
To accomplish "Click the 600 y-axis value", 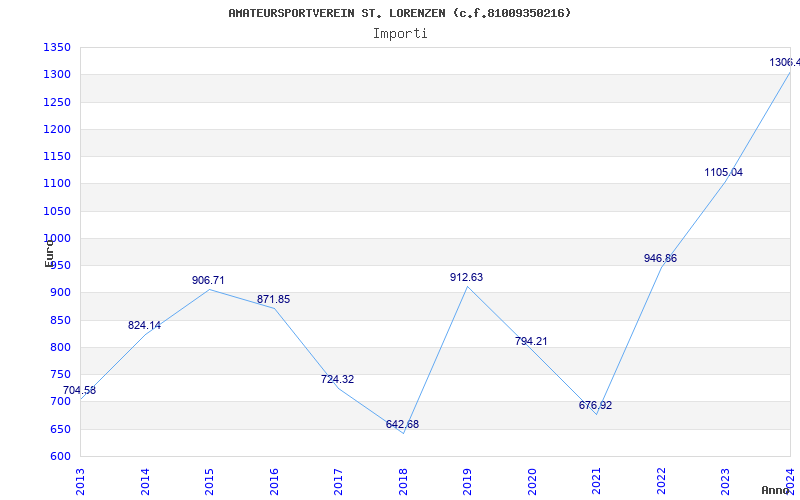I will click(x=60, y=457).
